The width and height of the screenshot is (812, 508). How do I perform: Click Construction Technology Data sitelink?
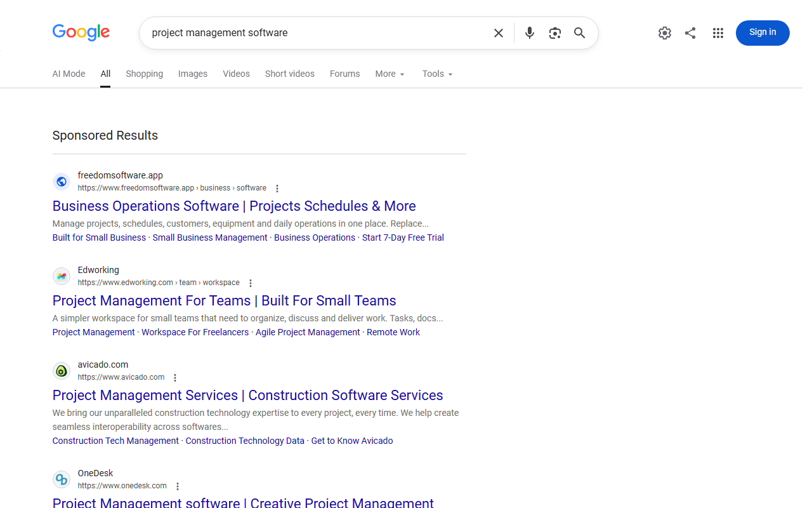(x=245, y=441)
